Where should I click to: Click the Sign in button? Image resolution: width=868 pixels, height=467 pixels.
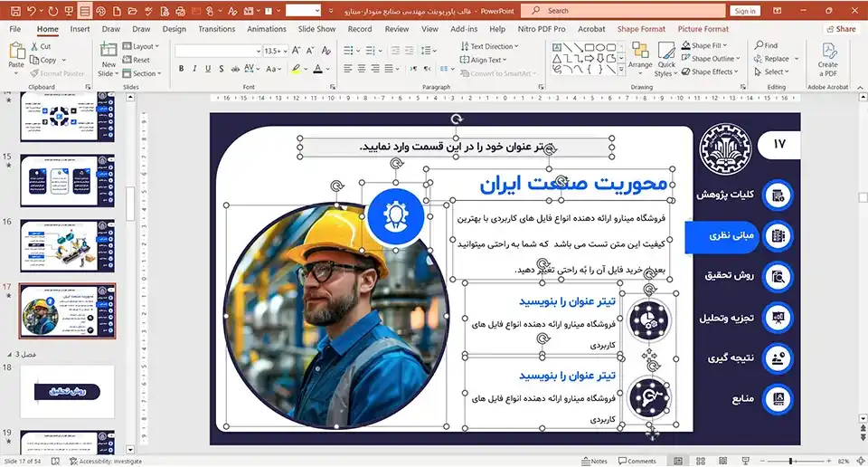pyautogui.click(x=745, y=11)
